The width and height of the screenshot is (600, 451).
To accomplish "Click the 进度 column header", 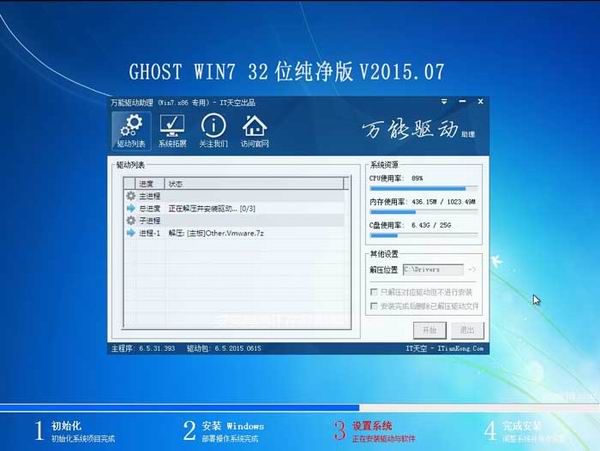I will (150, 184).
